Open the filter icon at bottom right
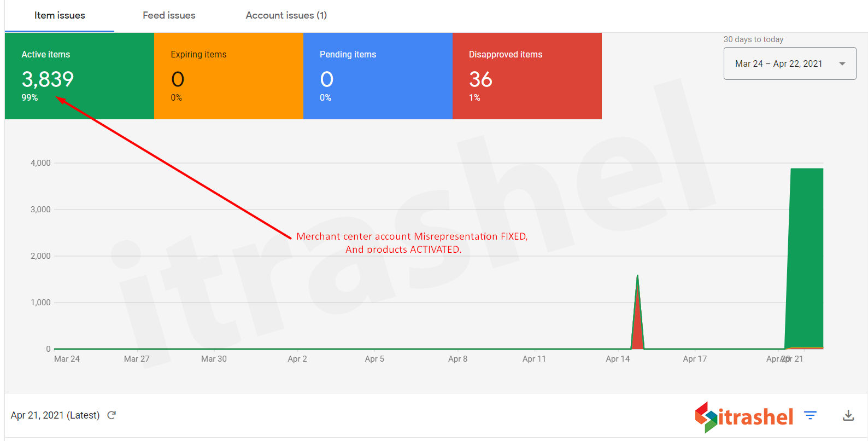The image size is (868, 441). tap(810, 416)
